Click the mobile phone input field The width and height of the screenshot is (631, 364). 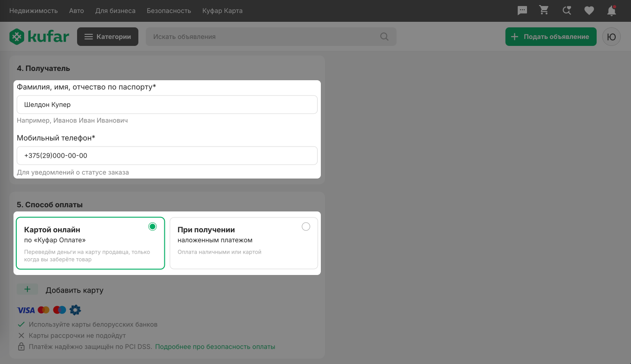tap(167, 156)
